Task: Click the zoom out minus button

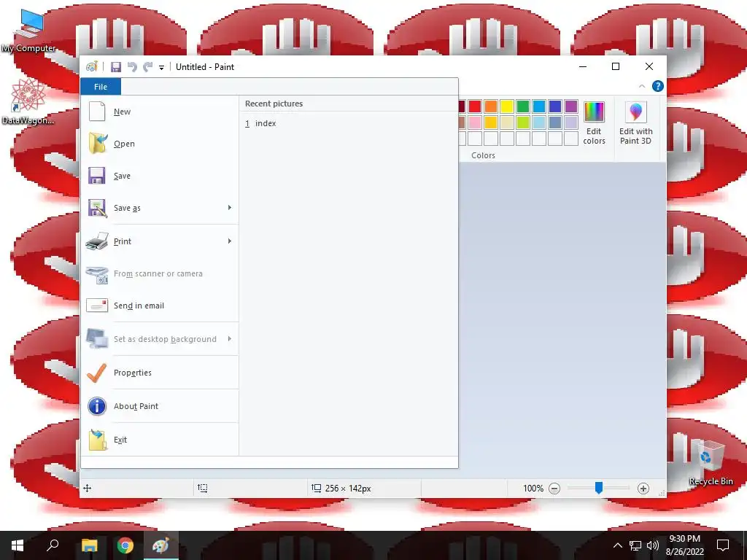Action: (554, 489)
